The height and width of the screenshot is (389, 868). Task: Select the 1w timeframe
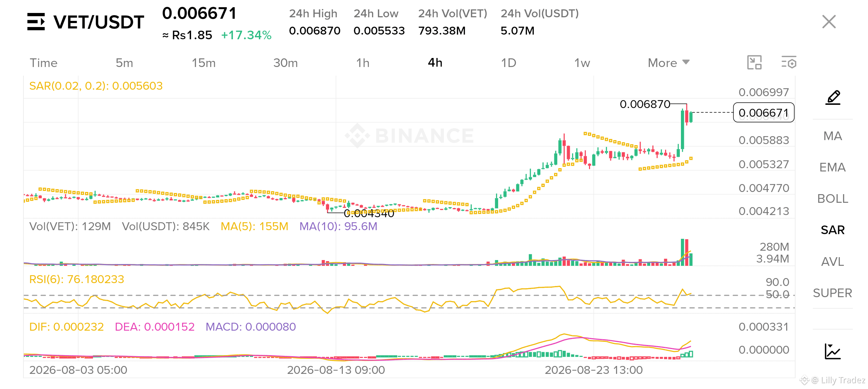(582, 63)
